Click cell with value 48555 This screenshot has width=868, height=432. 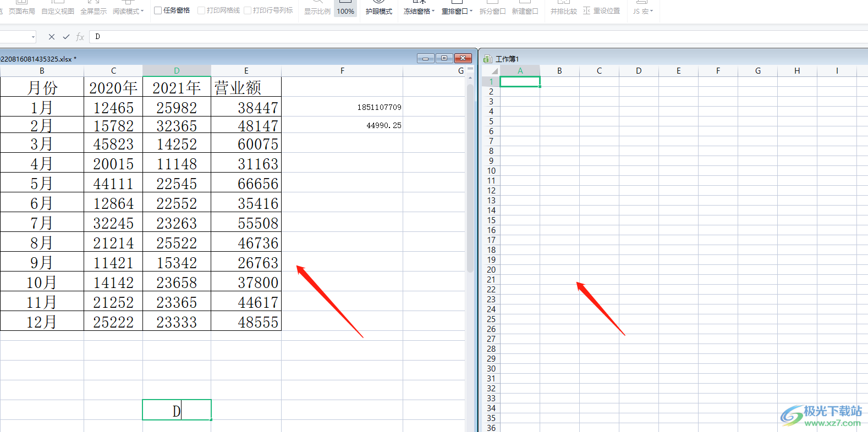[246, 322]
